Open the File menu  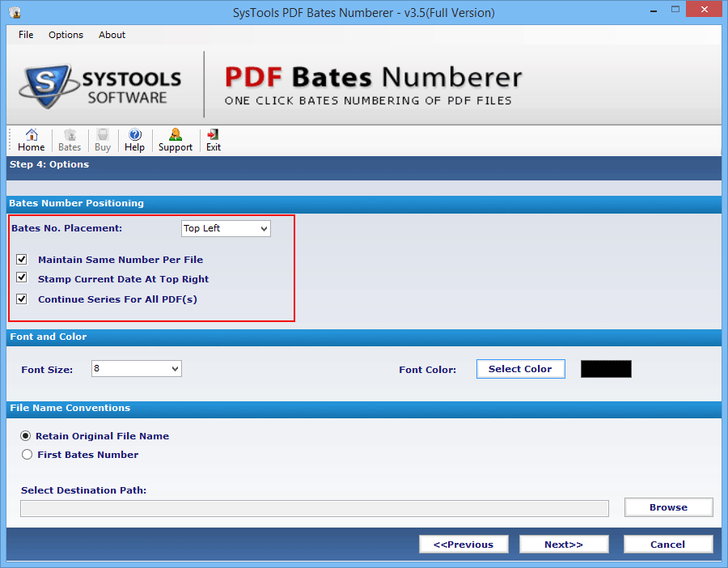26,35
